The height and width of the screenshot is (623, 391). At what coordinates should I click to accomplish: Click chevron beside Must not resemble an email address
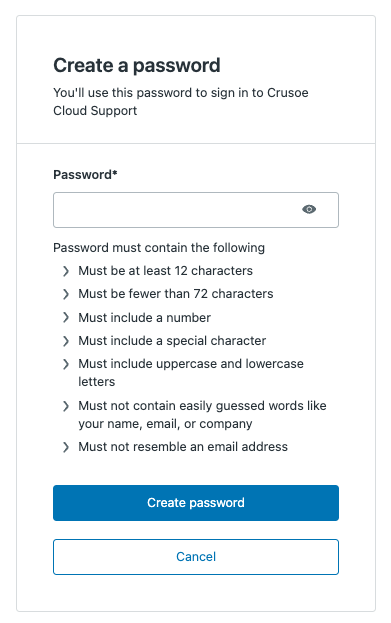click(66, 447)
